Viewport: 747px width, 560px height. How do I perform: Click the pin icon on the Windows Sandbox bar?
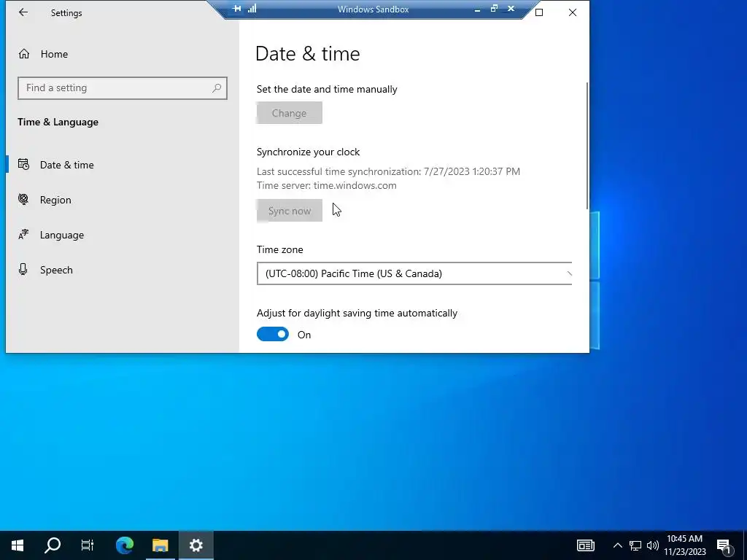(237, 9)
